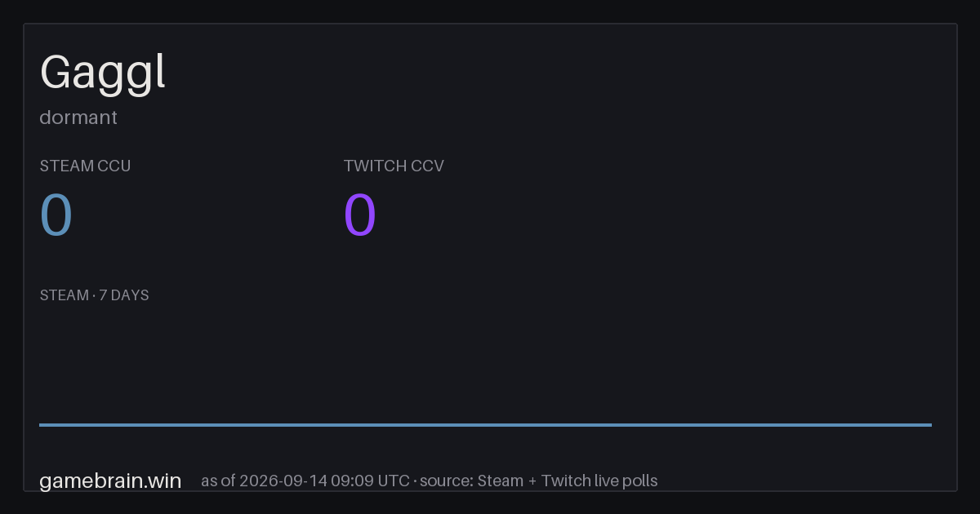The height and width of the screenshot is (514, 980).
Task: Click the TWITCH CCV label
Action: pyautogui.click(x=394, y=166)
